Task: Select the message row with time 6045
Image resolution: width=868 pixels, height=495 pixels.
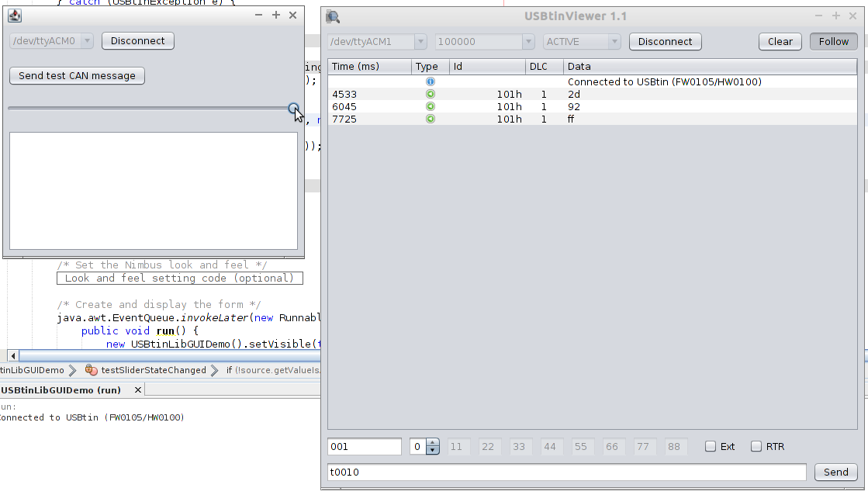Action: (593, 106)
